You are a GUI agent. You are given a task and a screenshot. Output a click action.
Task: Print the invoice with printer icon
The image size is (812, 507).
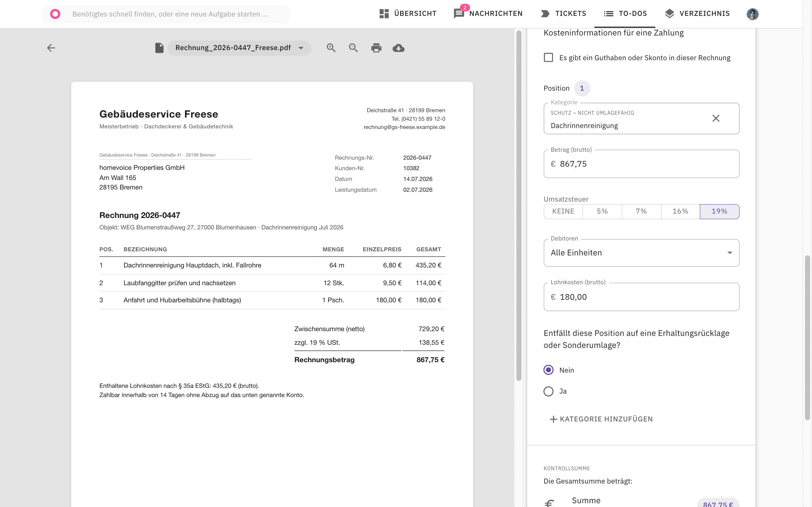[x=376, y=48]
